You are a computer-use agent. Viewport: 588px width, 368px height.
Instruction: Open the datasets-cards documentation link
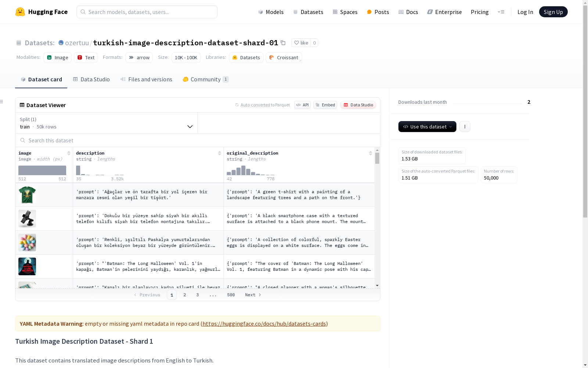coord(264,323)
